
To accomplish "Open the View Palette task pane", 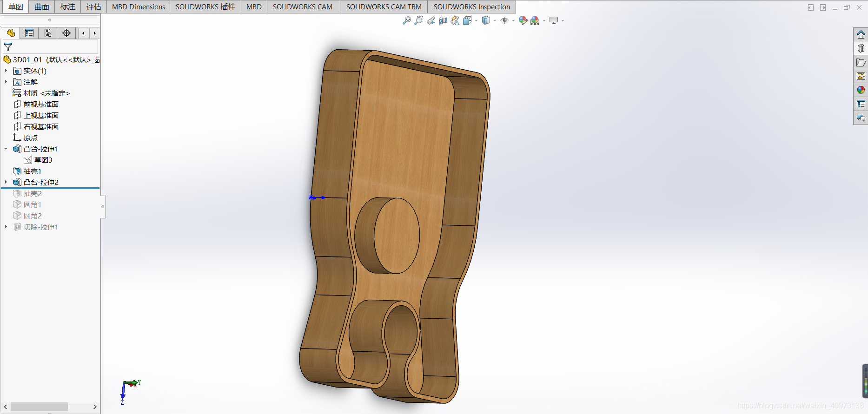I will [x=861, y=76].
